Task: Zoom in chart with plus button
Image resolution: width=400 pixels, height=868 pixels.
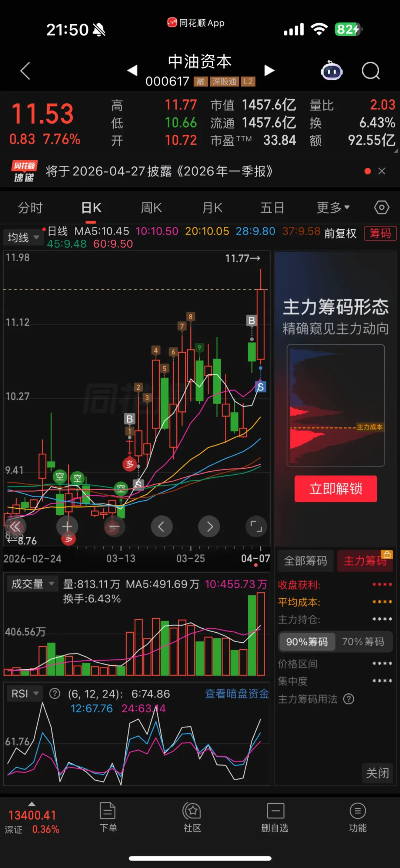Action: [x=67, y=526]
